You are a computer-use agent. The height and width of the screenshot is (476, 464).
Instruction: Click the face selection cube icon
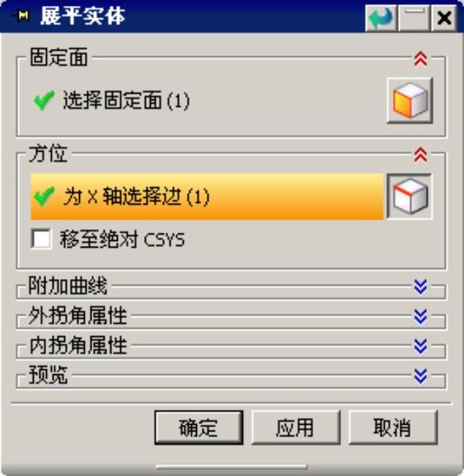point(410,101)
